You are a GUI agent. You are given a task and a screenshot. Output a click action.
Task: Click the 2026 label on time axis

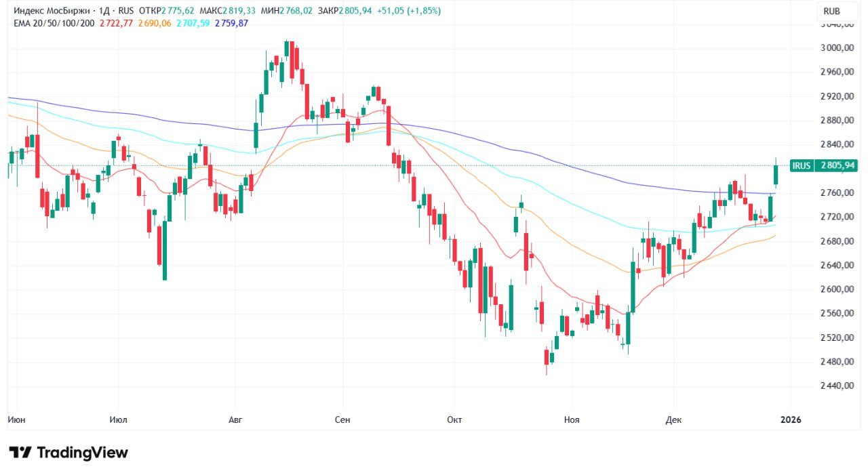click(x=791, y=420)
